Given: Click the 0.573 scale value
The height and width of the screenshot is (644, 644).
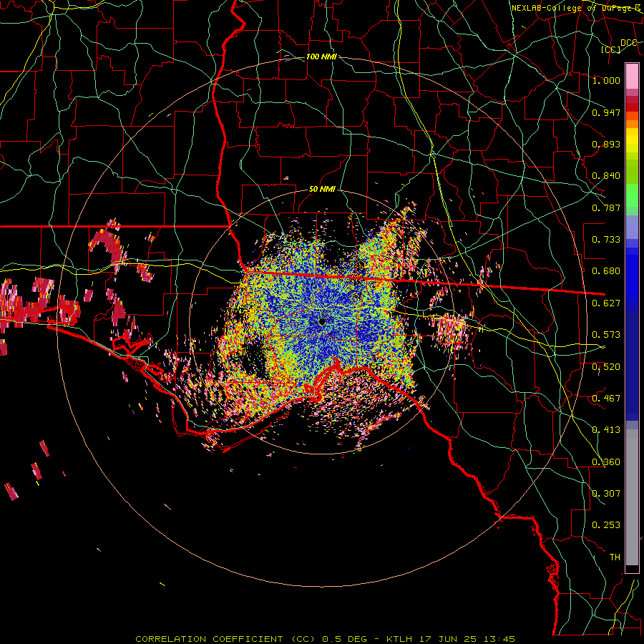Looking at the screenshot, I should coord(606,335).
